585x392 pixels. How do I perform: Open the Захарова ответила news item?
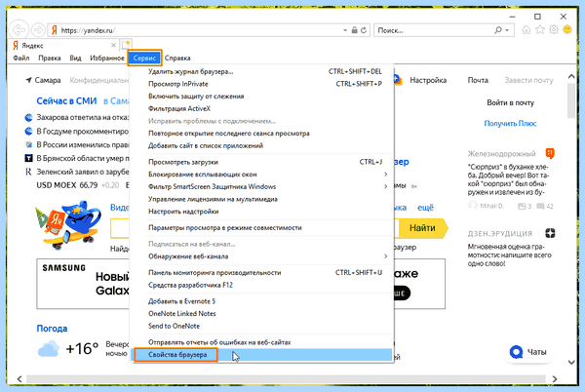[82, 117]
